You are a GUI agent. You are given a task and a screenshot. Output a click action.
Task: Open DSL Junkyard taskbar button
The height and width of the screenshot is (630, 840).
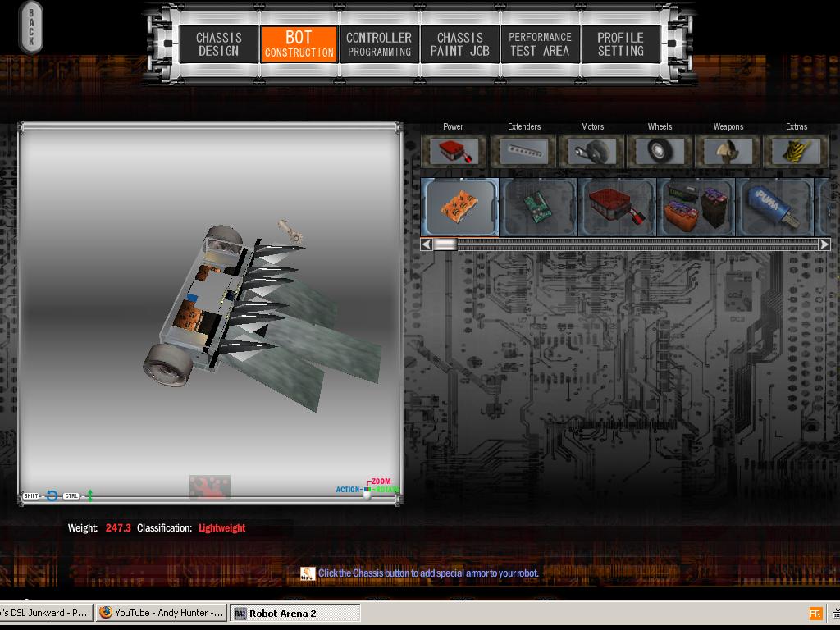[46, 613]
